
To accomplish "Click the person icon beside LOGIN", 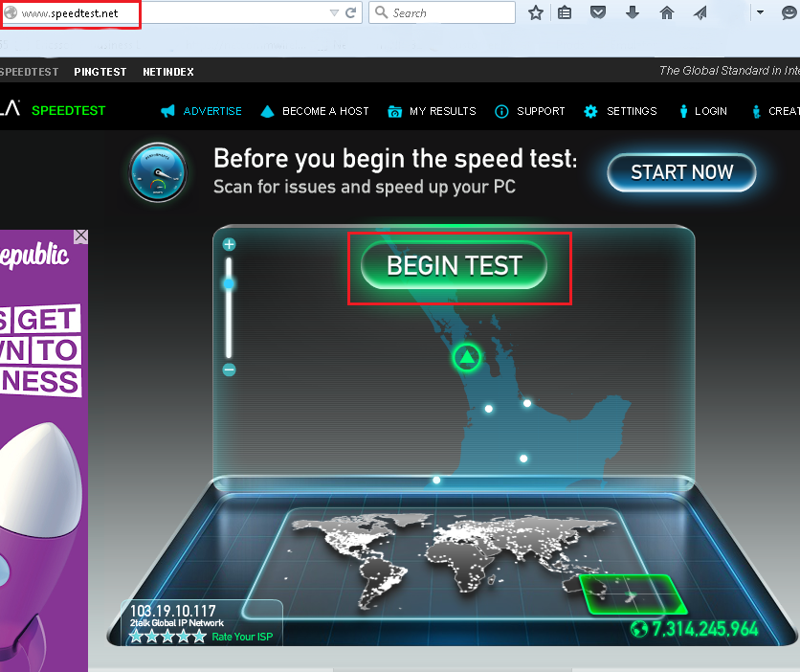I will 683,111.
